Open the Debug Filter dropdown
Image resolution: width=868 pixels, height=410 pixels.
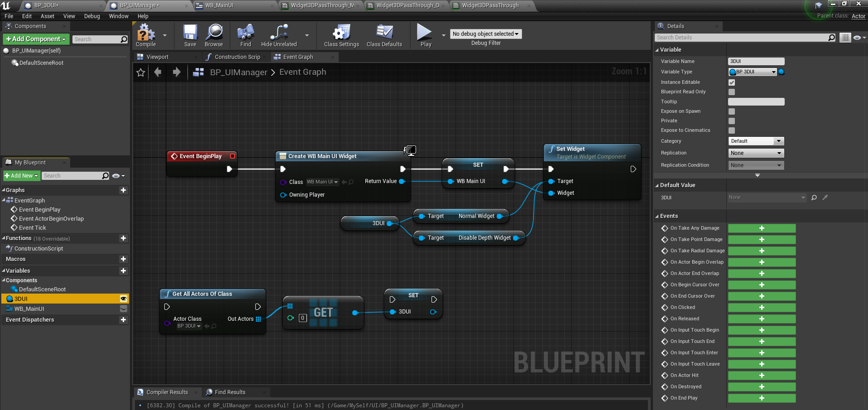485,34
